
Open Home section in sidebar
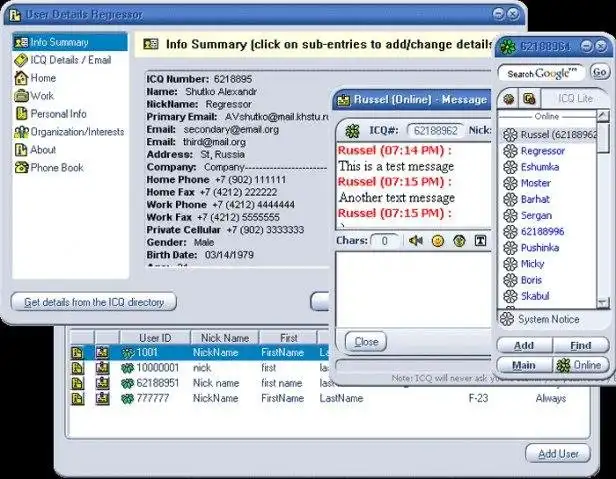35,78
